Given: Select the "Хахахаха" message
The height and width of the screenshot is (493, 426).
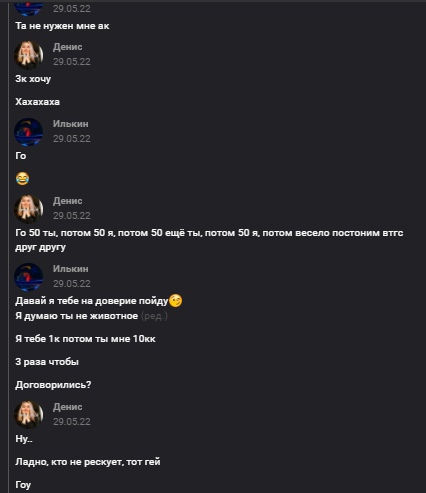Looking at the screenshot, I should [x=37, y=102].
